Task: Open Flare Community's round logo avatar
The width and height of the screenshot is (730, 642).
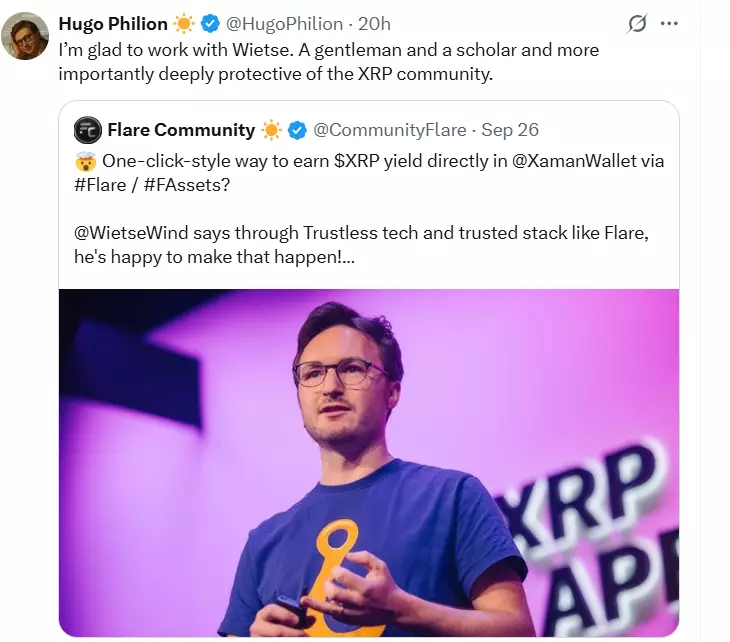Action: click(x=88, y=130)
